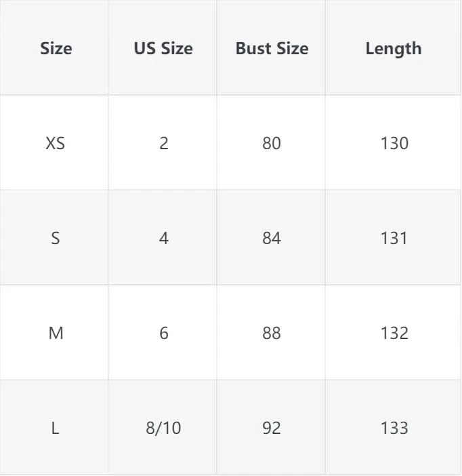The image size is (462, 476).
Task: Click US size 8/10 cell
Action: pos(163,428)
